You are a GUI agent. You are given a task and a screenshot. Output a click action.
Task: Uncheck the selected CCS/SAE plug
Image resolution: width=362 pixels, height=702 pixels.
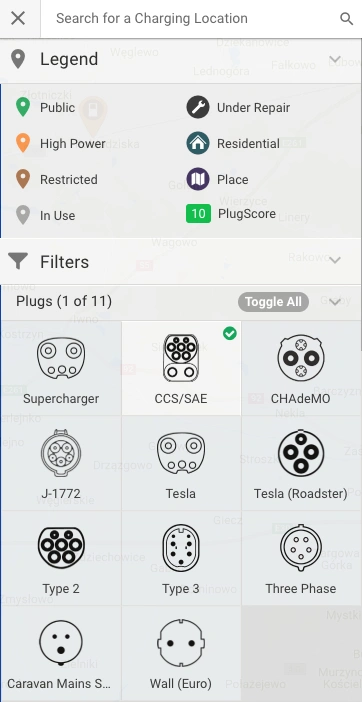point(181,368)
